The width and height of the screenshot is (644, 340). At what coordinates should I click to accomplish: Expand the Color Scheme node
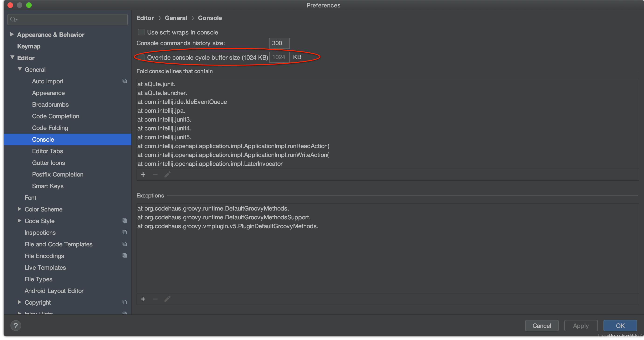tap(19, 209)
